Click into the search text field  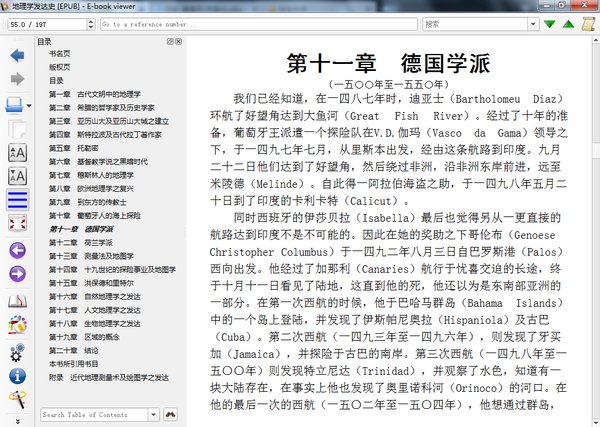click(x=475, y=24)
